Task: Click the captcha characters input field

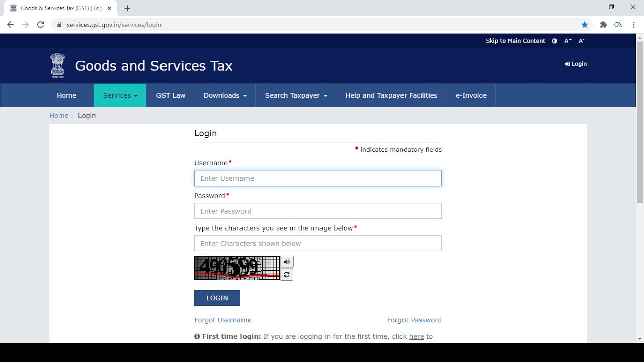Action: [318, 243]
